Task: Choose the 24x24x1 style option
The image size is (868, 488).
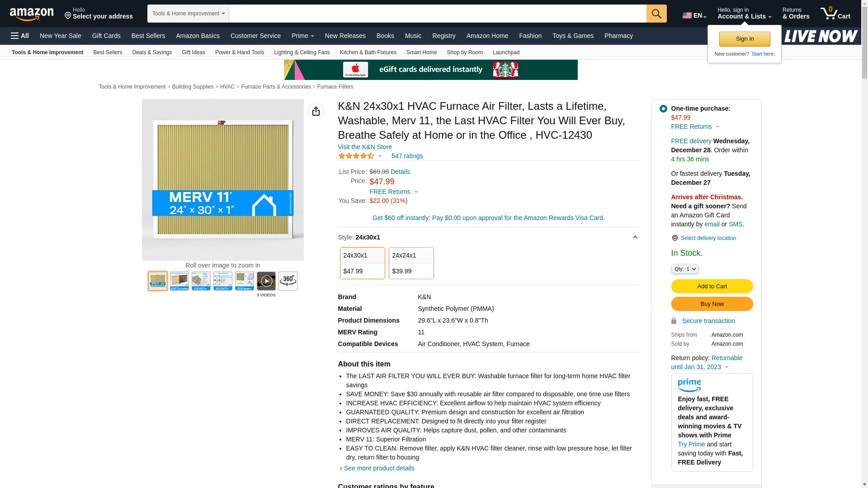Action: (411, 263)
